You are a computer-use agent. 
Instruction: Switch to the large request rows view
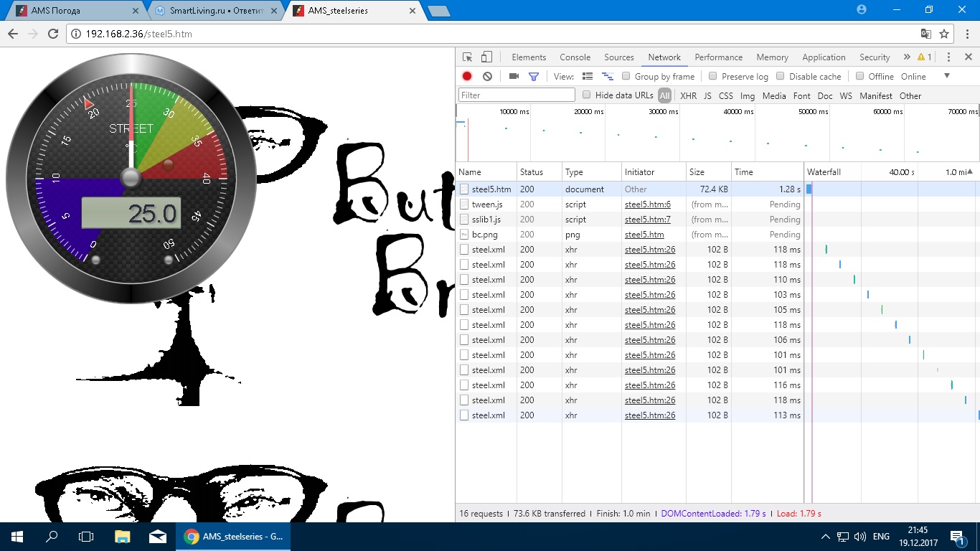pos(588,76)
